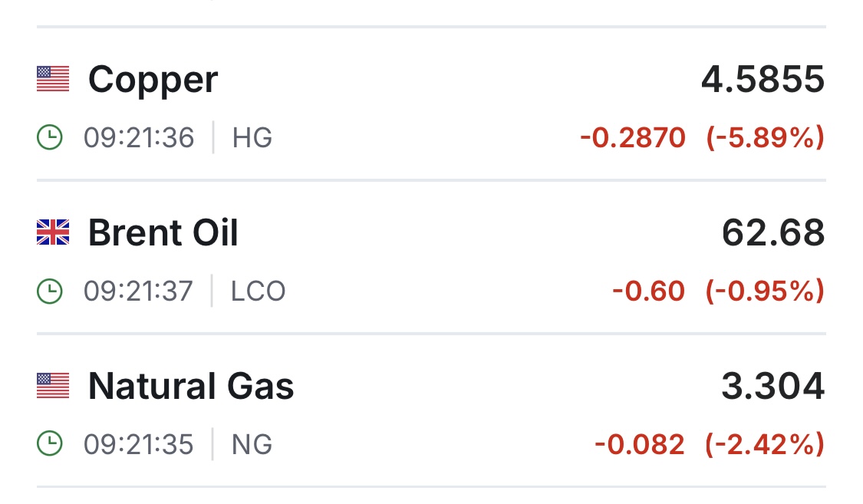Open the Natural Gas commodity details
Viewport: 863px width, 504px height.
[x=191, y=386]
